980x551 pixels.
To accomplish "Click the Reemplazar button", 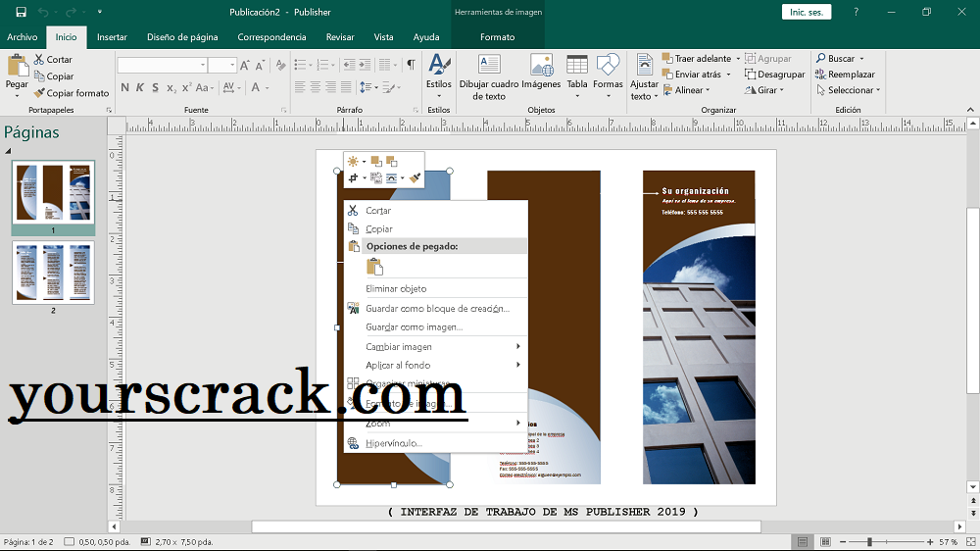I will (845, 75).
